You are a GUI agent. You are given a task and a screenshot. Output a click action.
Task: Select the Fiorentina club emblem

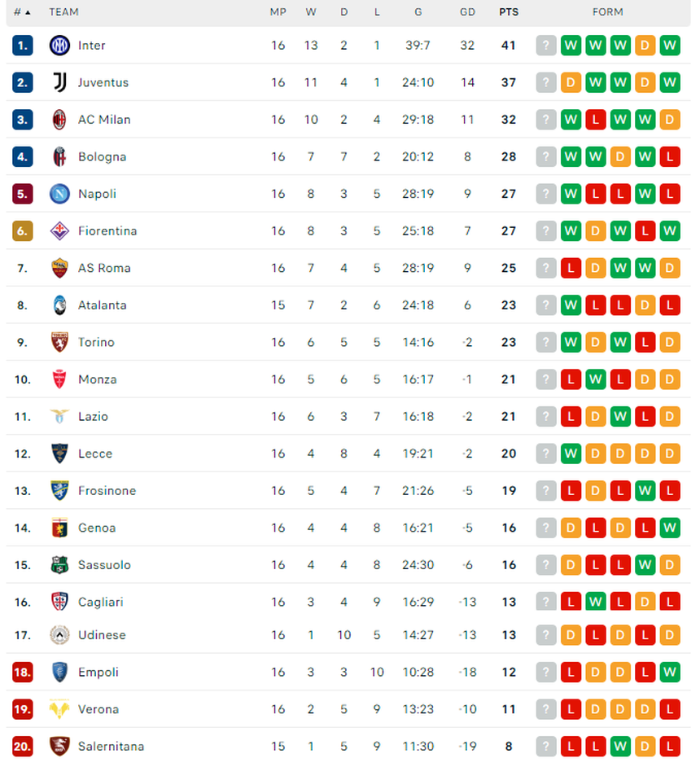(59, 230)
